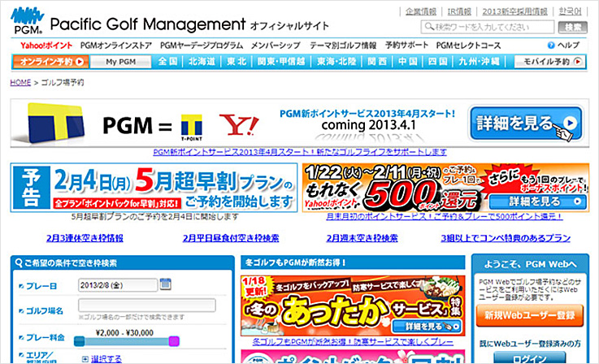This screenshot has height=364, width=599.
Task: Select the 関西 region tab
Action: [x=377, y=62]
